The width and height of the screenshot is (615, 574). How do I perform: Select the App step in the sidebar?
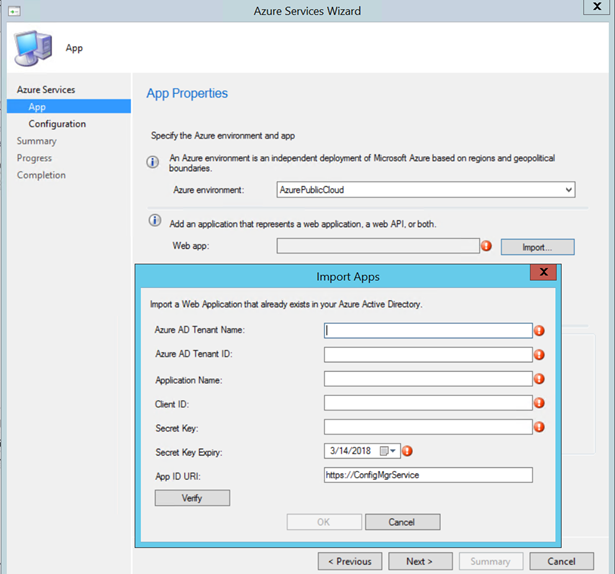pyautogui.click(x=69, y=106)
